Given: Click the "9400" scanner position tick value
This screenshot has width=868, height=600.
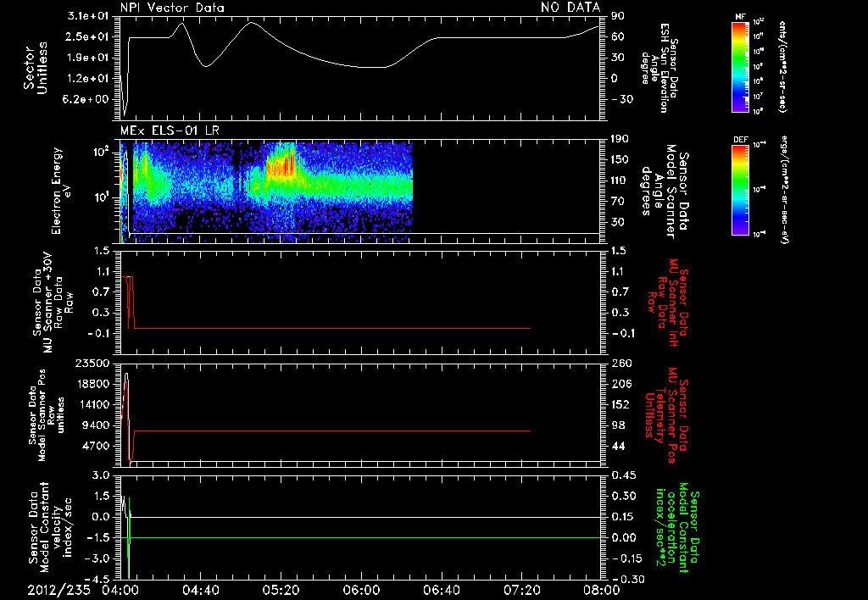Looking at the screenshot, I should coord(96,425).
